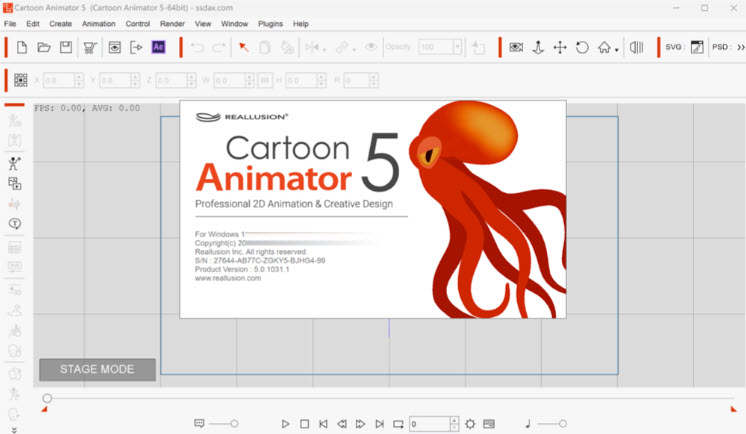Toggle the camera preview eye icon

pyautogui.click(x=516, y=47)
